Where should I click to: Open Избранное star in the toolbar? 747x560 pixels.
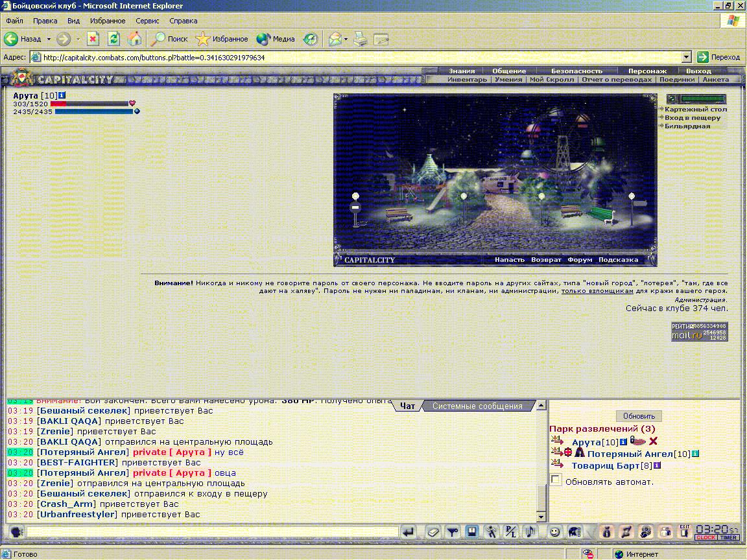pyautogui.click(x=222, y=39)
